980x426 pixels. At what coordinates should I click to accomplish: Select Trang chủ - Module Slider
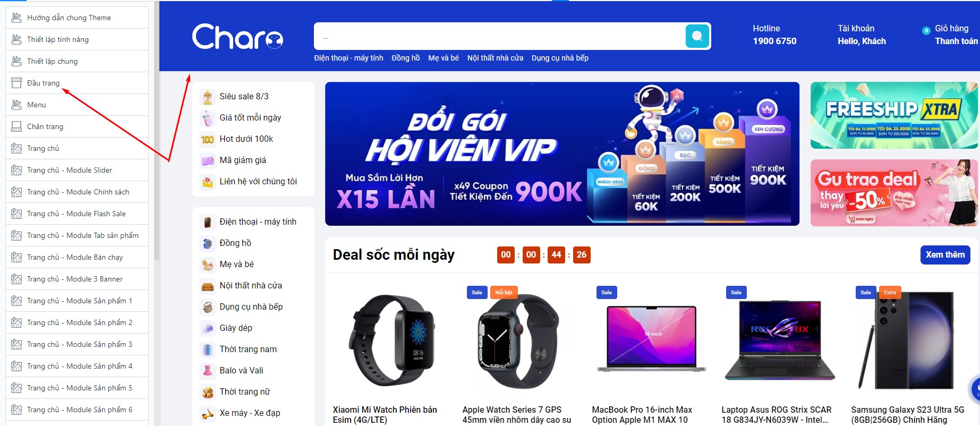point(77,170)
